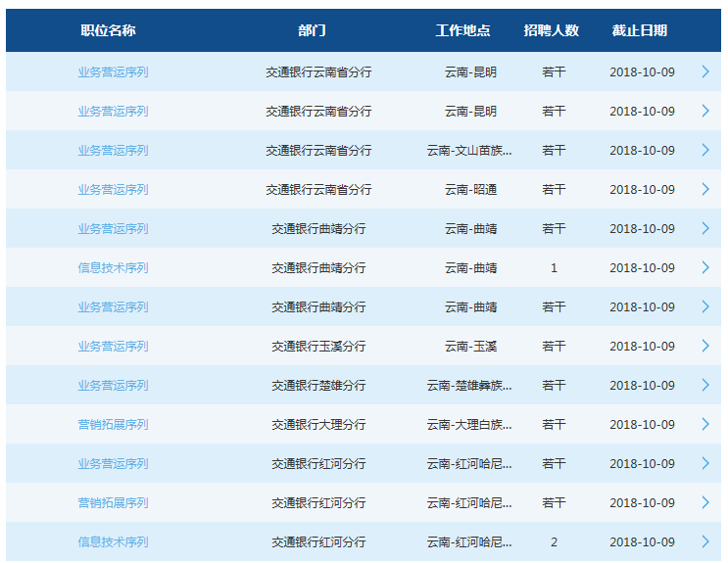Screen dimensions: 728x563
Task: Click the 截止日期 column header
Action: pos(639,30)
